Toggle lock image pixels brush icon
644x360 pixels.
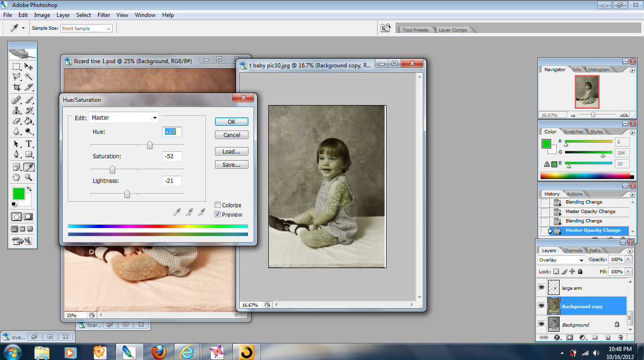pyautogui.click(x=564, y=271)
